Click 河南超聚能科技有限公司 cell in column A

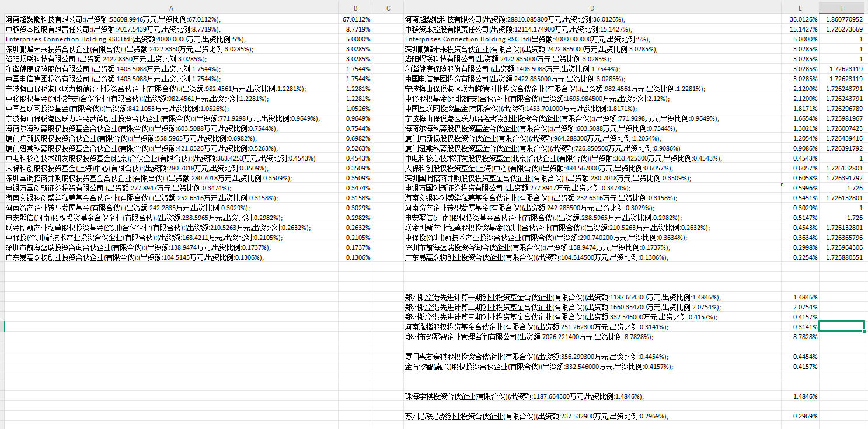click(x=171, y=19)
